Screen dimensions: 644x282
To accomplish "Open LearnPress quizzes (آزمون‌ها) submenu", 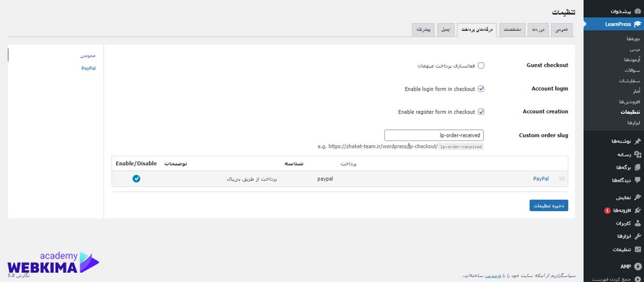I will pyautogui.click(x=632, y=60).
